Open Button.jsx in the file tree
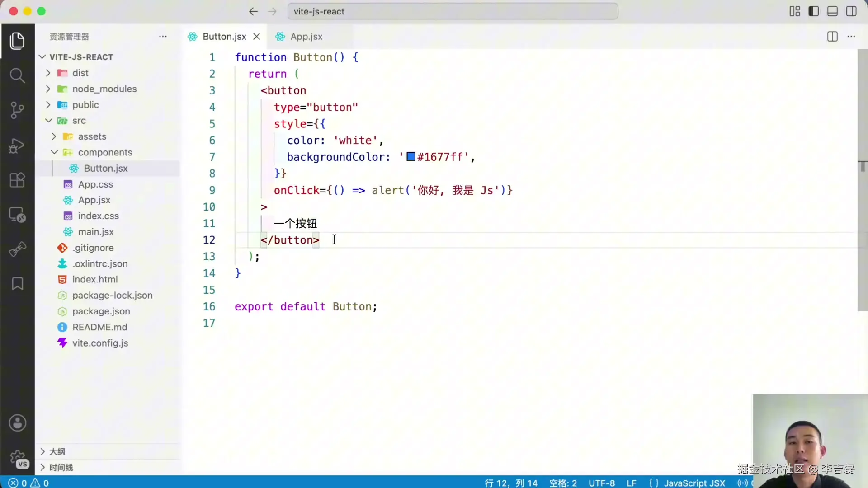 pyautogui.click(x=108, y=168)
